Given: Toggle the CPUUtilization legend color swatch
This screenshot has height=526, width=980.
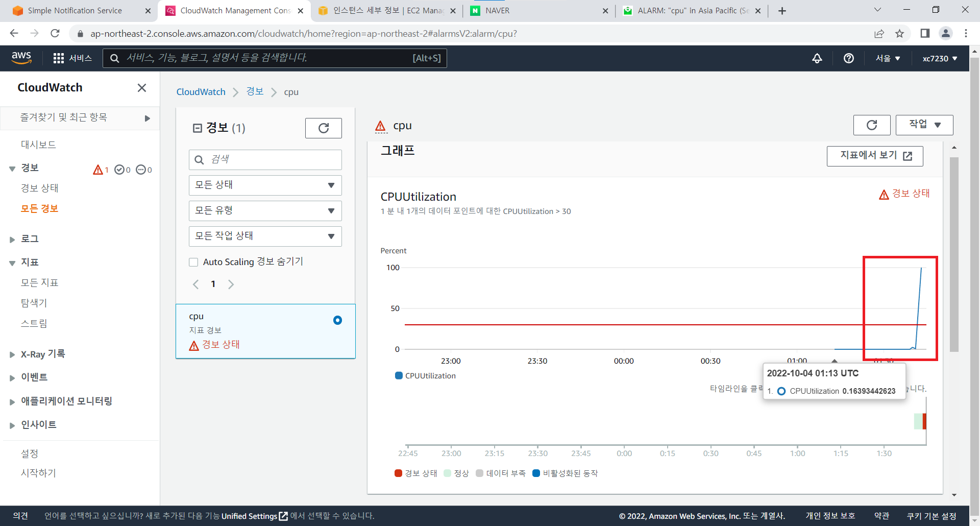Looking at the screenshot, I should (x=399, y=376).
